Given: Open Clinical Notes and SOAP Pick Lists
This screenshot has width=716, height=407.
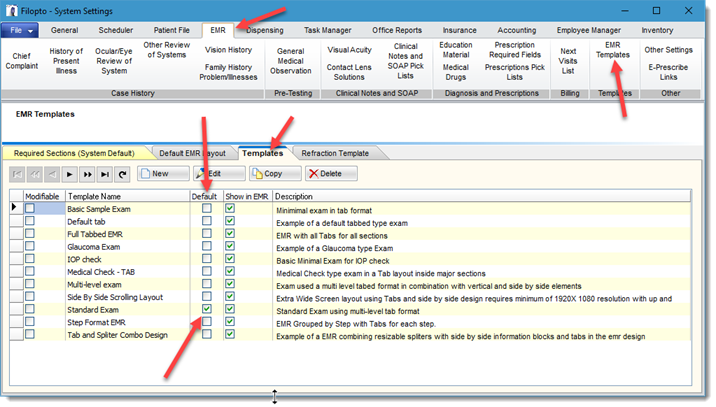Looking at the screenshot, I should [x=405, y=61].
